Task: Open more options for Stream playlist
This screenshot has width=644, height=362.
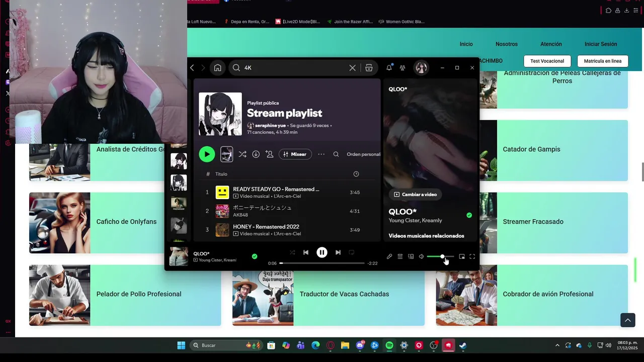Action: 321,154
